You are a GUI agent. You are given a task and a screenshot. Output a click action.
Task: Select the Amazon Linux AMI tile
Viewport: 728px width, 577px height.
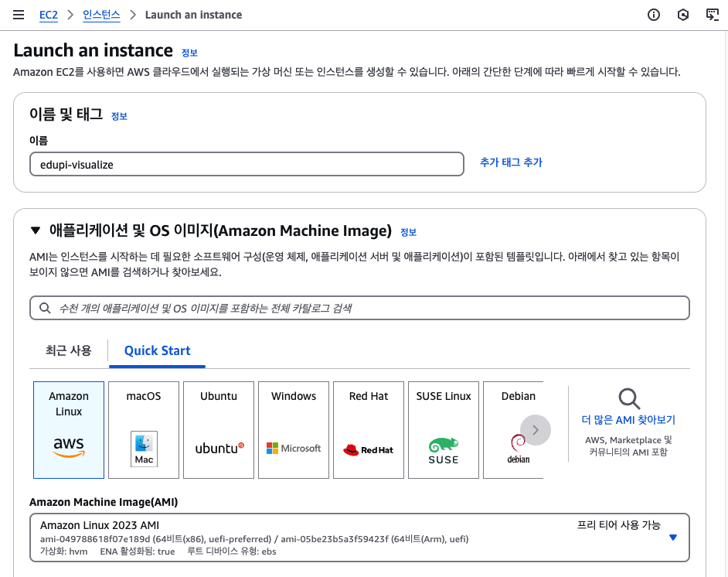tap(69, 430)
